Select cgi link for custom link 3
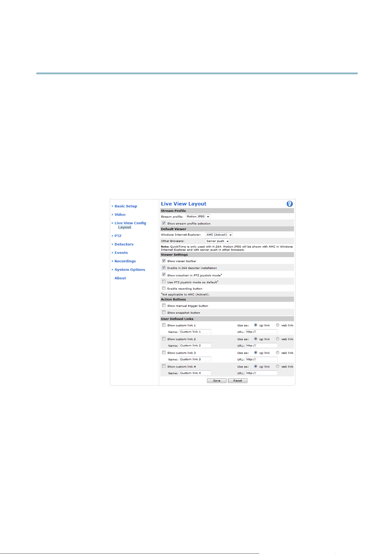This screenshot has height=554, width=392. [256, 352]
